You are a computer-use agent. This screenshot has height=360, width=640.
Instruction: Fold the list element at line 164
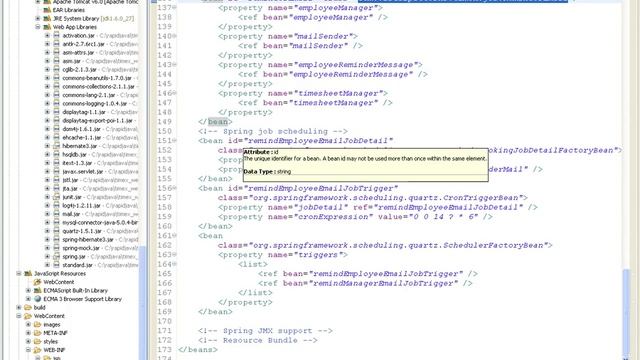click(x=175, y=264)
